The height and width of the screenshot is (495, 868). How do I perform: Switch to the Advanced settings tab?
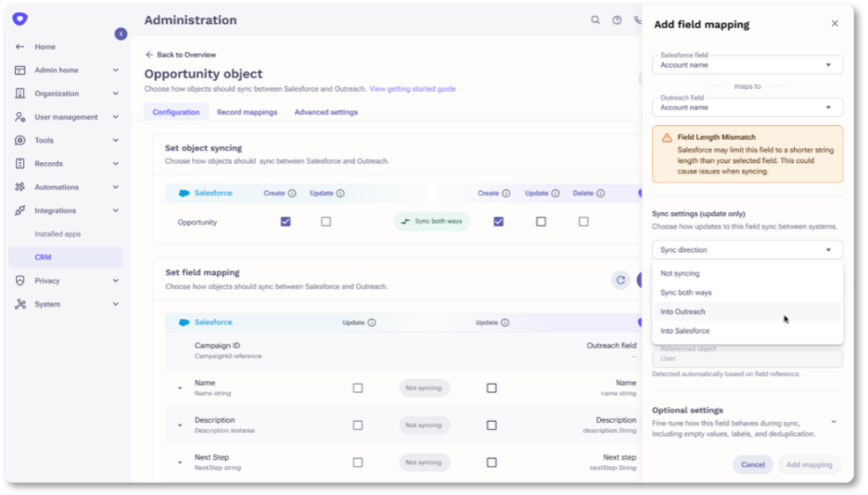(326, 112)
